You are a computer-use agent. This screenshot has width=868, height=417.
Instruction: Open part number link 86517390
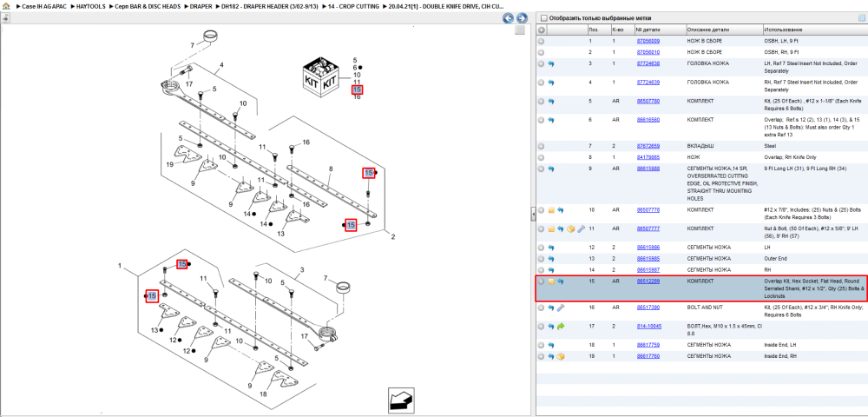pos(648,308)
